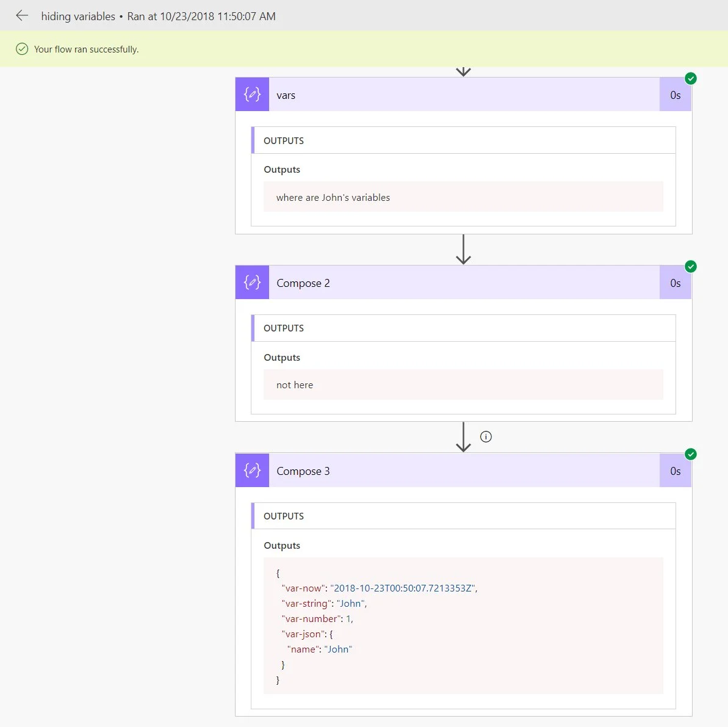Click the OUTPUTS section header in vars
This screenshot has height=727, width=728.
(284, 140)
